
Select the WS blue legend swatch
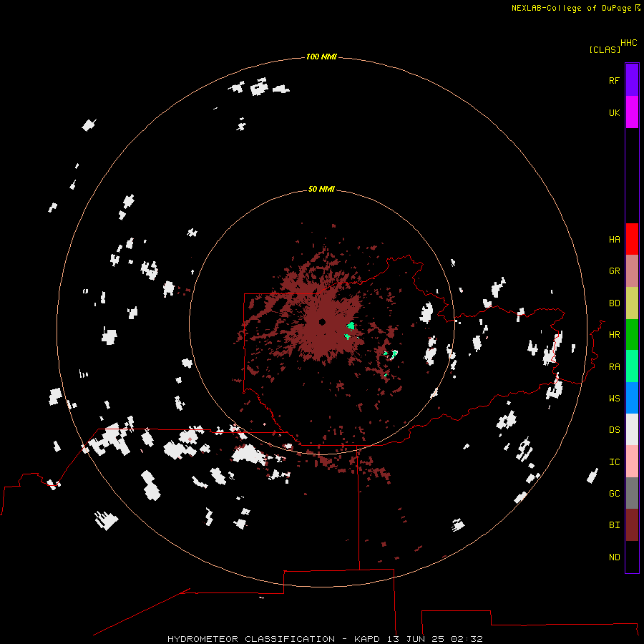[632, 398]
